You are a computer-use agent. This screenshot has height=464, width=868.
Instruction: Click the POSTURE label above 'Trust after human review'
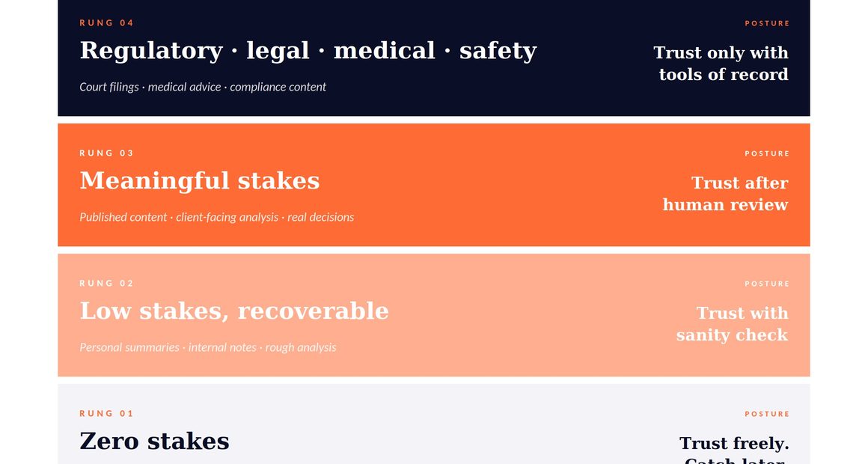767,153
